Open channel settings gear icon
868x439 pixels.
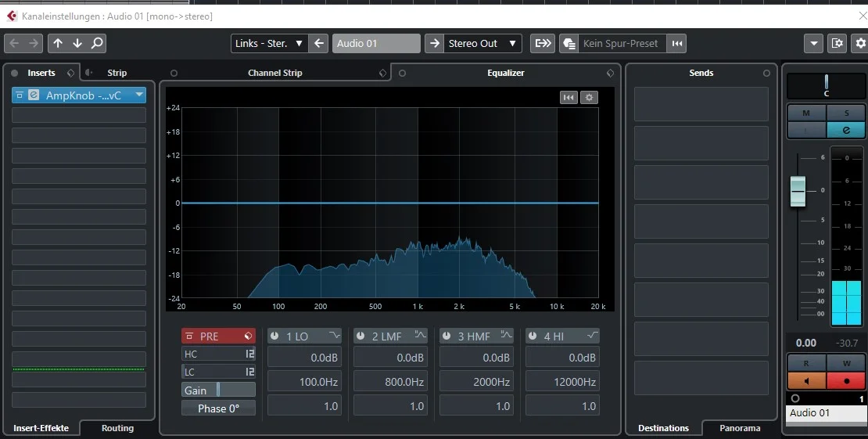point(861,43)
